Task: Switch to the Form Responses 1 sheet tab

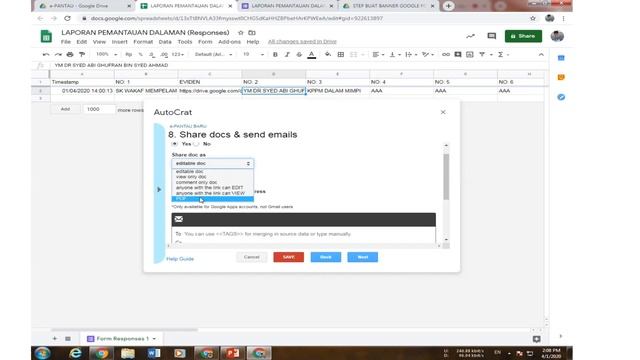Action: (x=121, y=339)
